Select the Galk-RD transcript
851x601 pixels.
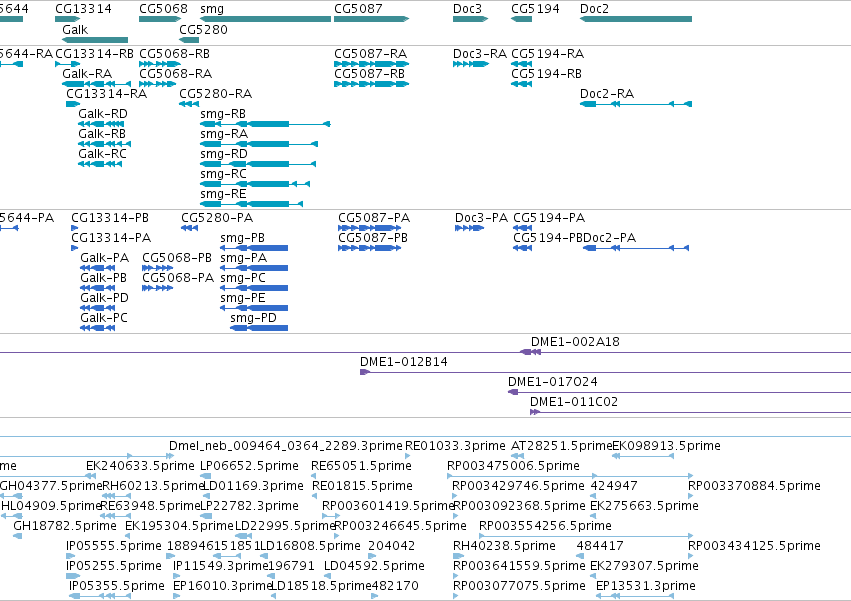point(101,124)
